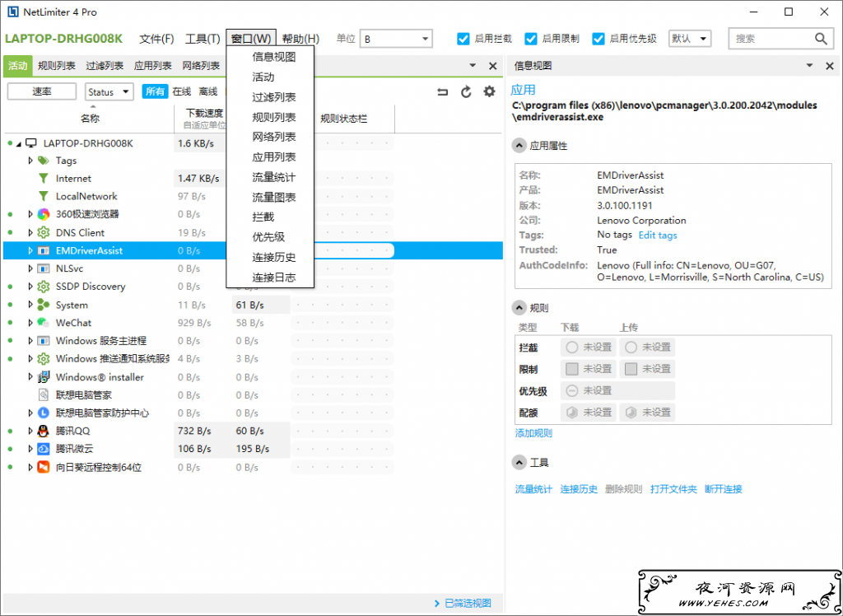Click the LocalNetwork filter funnel icon
This screenshot has width=843, height=616.
(44, 196)
